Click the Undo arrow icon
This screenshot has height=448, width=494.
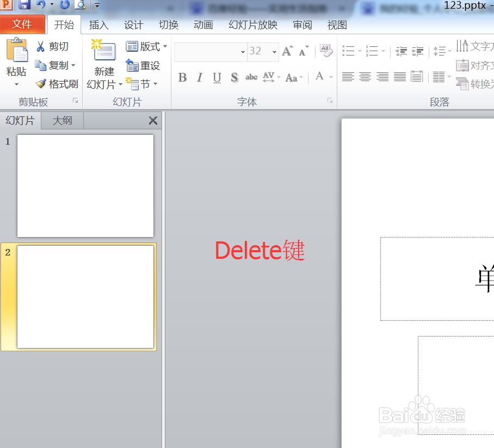(x=41, y=4)
